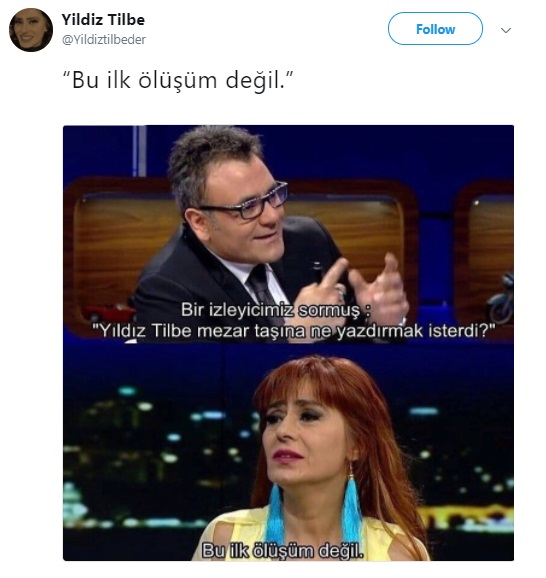The width and height of the screenshot is (546, 578).
Task: Follow the Yildiz Tilbe account
Action: click(435, 29)
